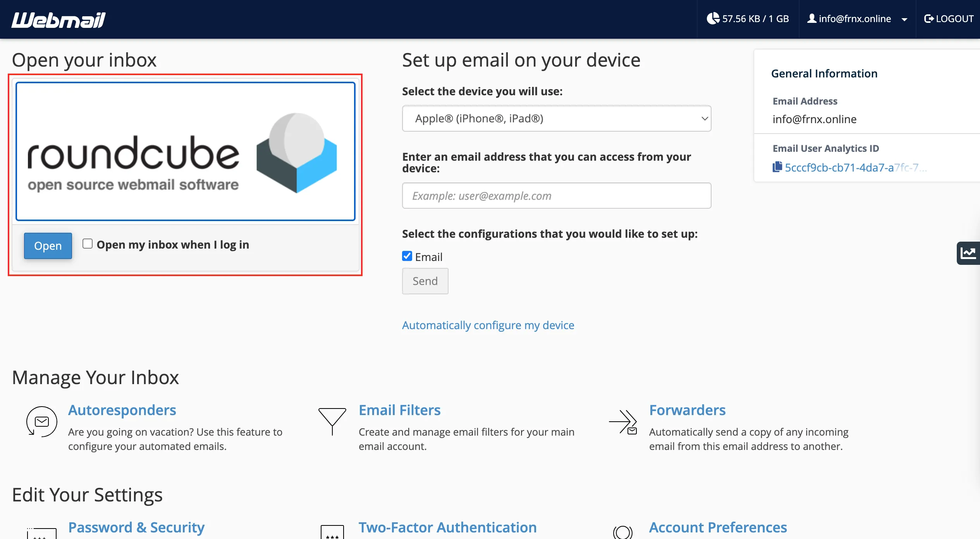Uncheck the Email configuration checkbox
Image resolution: width=980 pixels, height=539 pixels.
[407, 256]
